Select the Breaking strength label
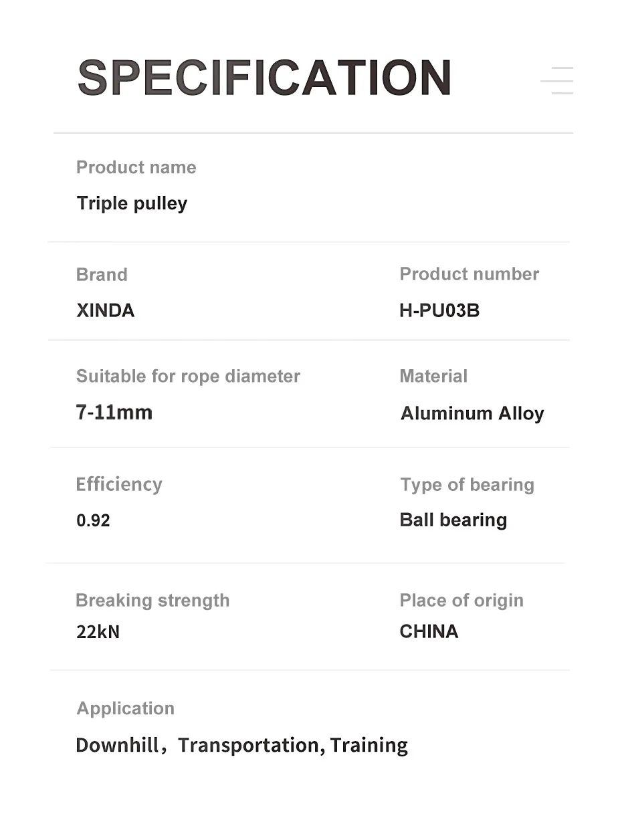Image resolution: width=622 pixels, height=840 pixels. [x=152, y=601]
